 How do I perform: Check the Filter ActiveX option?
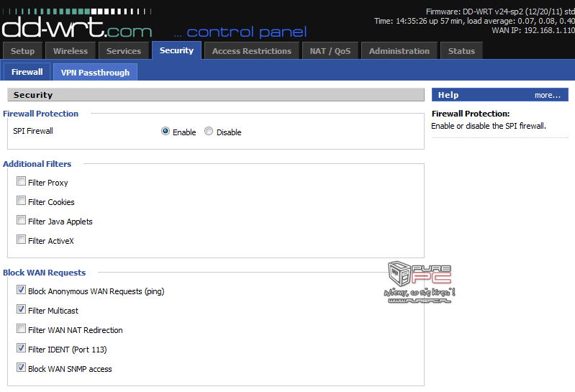22,240
